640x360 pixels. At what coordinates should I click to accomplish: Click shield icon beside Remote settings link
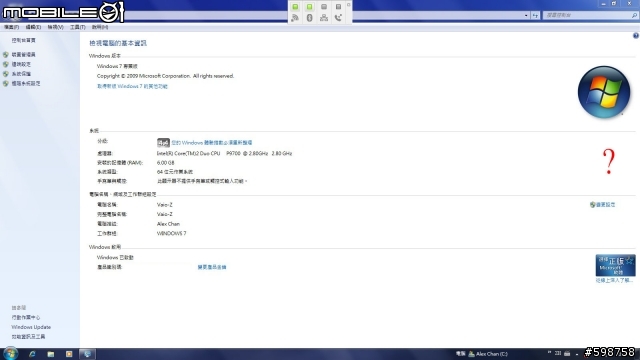[6, 64]
